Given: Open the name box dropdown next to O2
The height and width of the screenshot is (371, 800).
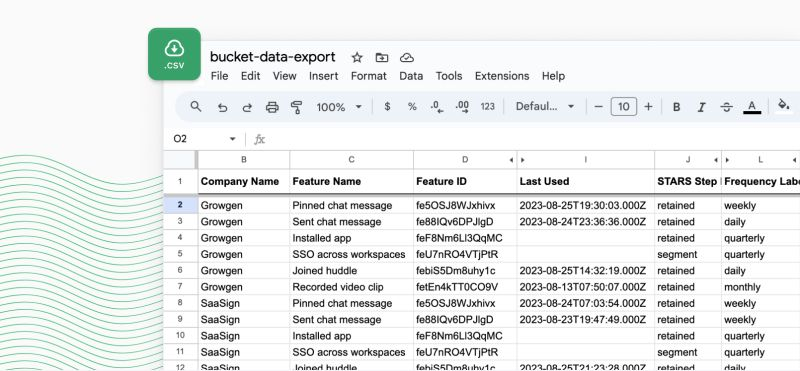Looking at the screenshot, I should tap(233, 139).
